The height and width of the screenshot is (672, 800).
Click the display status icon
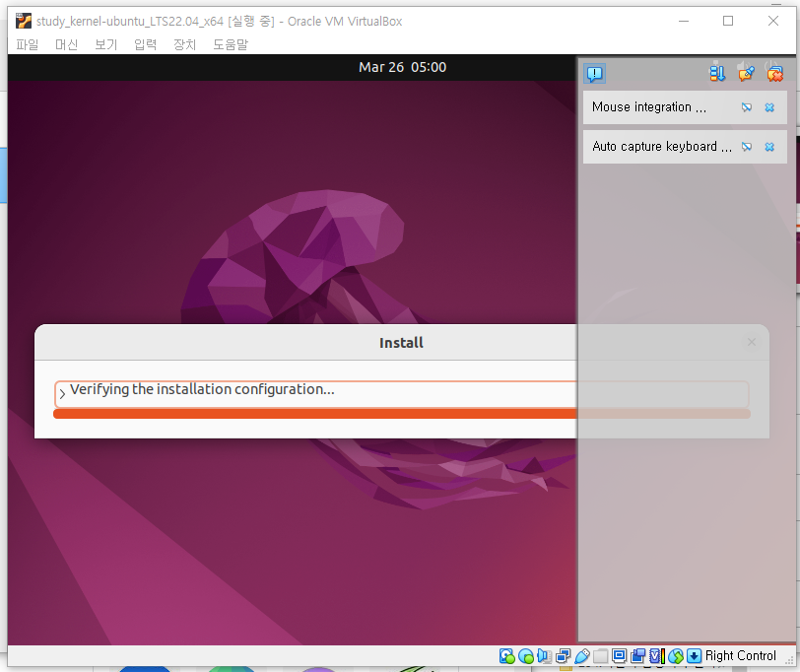click(619, 655)
